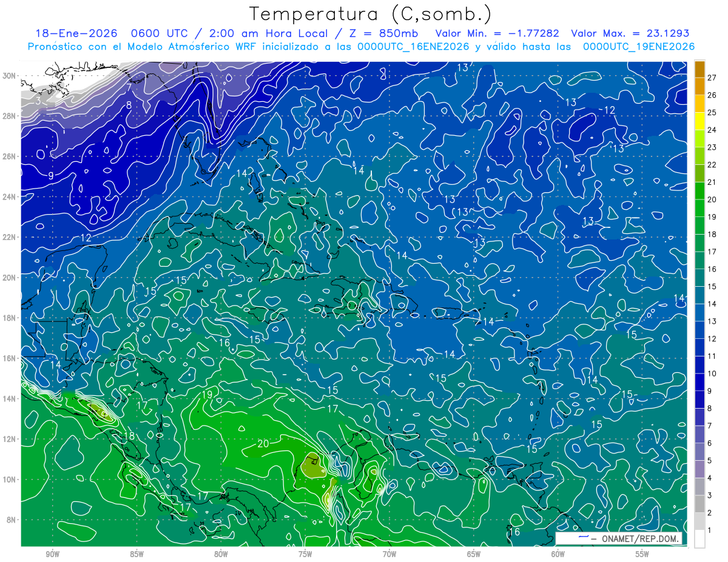The image size is (728, 562).
Task: Click the '55W' longitude axis label
Action: tap(642, 554)
